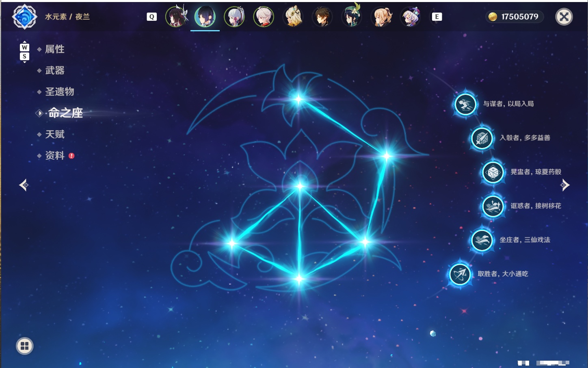Select the bow icon for 取胜者，大小通吃
The height and width of the screenshot is (368, 588).
460,274
